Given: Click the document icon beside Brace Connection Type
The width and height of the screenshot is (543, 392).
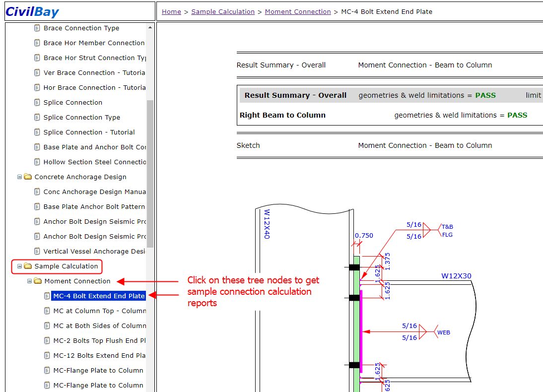Looking at the screenshot, I should 37,28.
